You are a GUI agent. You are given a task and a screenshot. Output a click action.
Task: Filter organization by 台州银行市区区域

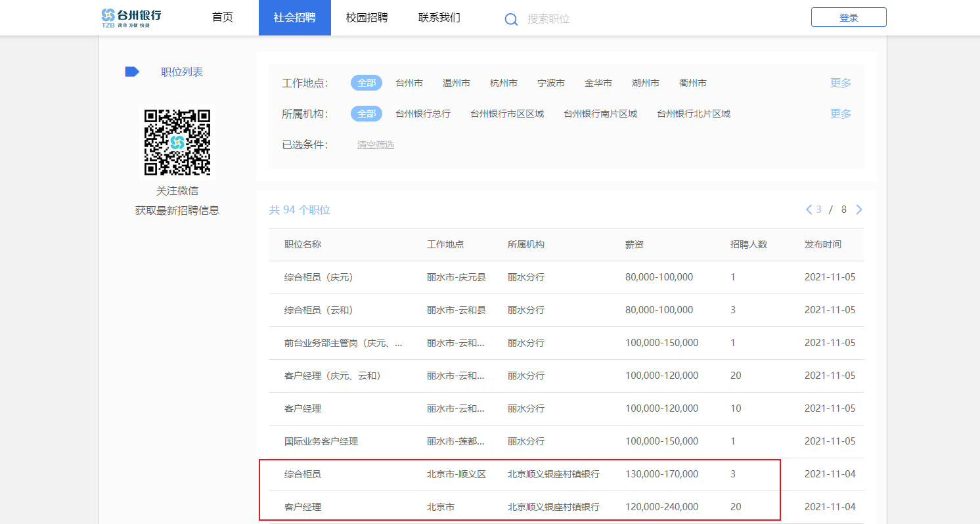point(507,114)
